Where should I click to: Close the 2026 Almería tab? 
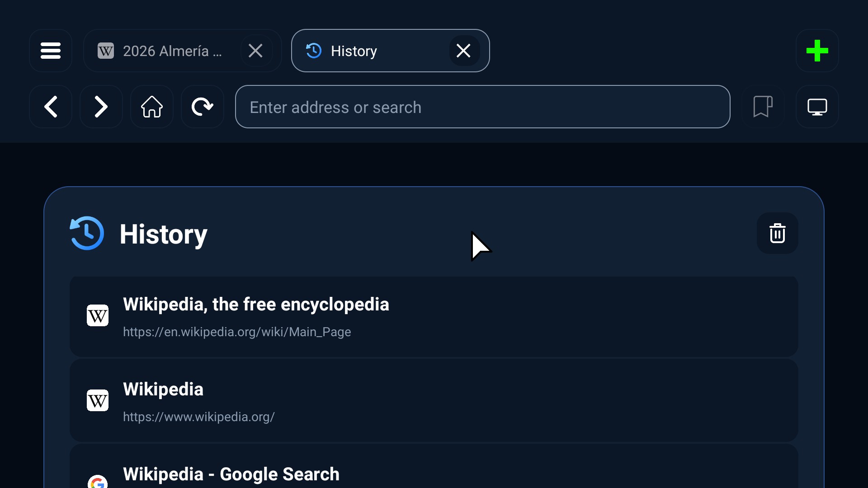(x=256, y=51)
